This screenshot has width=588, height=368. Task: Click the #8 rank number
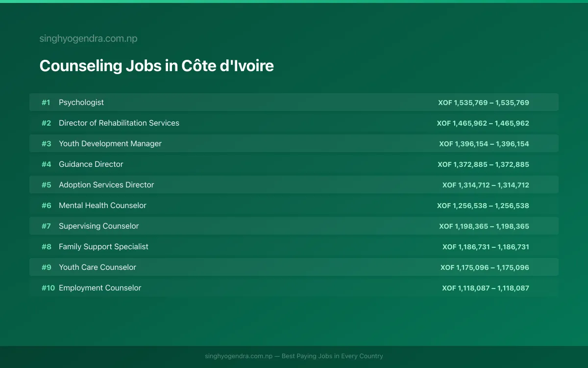click(x=46, y=247)
